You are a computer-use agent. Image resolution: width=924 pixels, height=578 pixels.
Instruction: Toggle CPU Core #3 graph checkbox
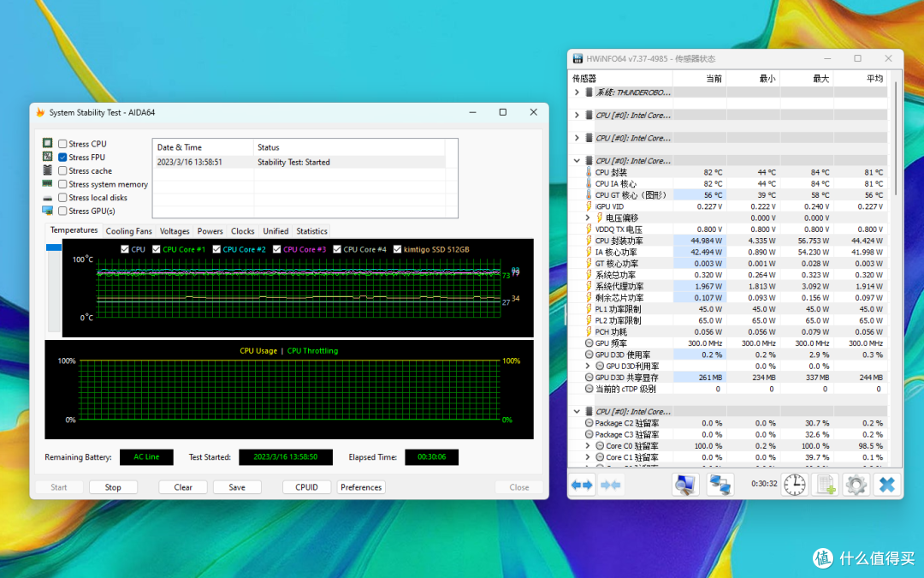point(276,249)
